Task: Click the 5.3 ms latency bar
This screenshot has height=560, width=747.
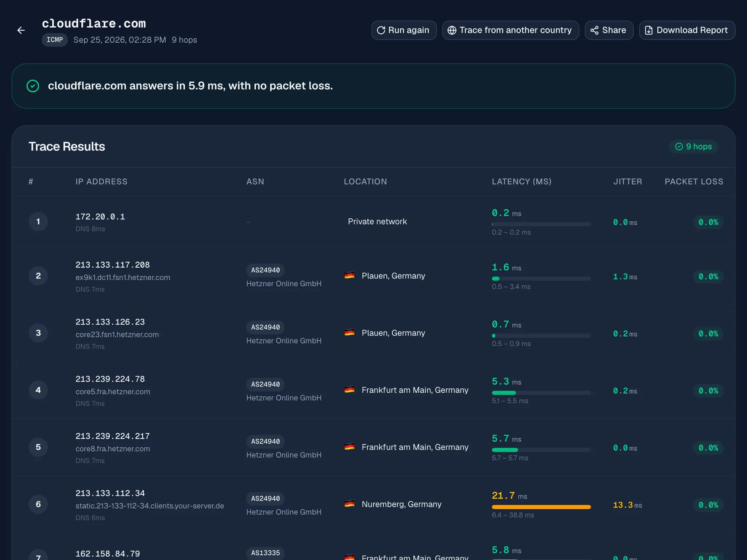Action: 541,393
